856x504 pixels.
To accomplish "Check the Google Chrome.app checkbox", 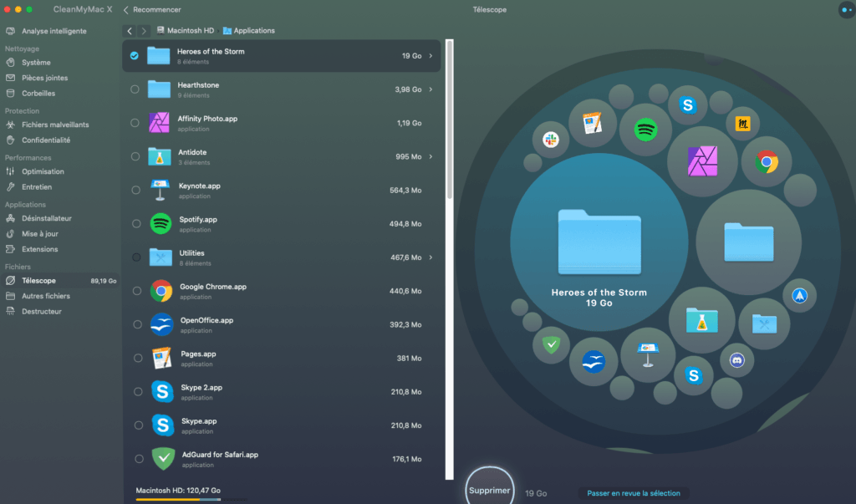I will pyautogui.click(x=137, y=291).
